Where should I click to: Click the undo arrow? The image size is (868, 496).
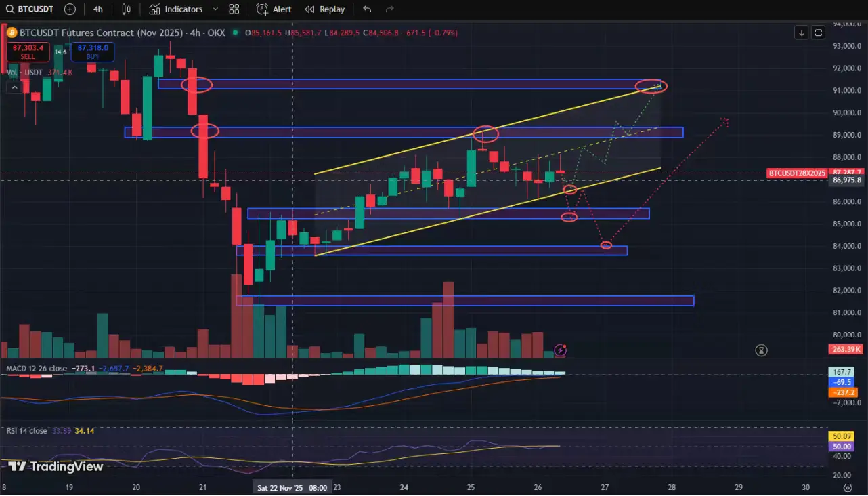point(367,9)
